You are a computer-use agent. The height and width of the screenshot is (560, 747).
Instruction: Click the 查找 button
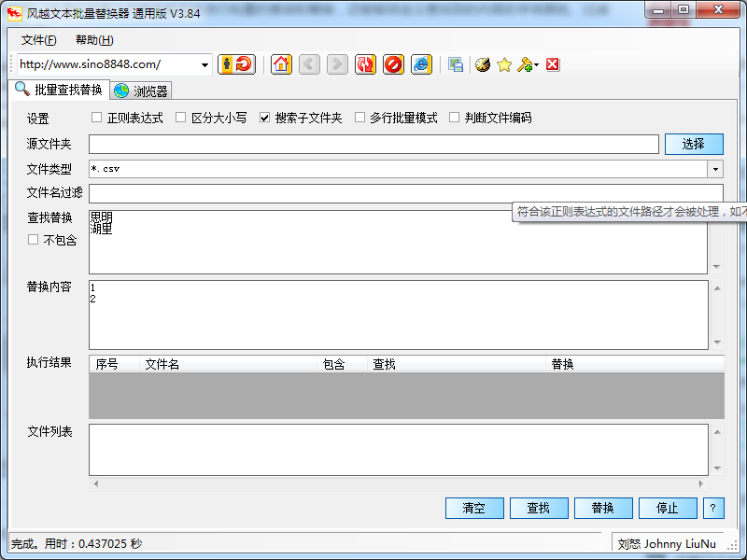click(x=539, y=508)
